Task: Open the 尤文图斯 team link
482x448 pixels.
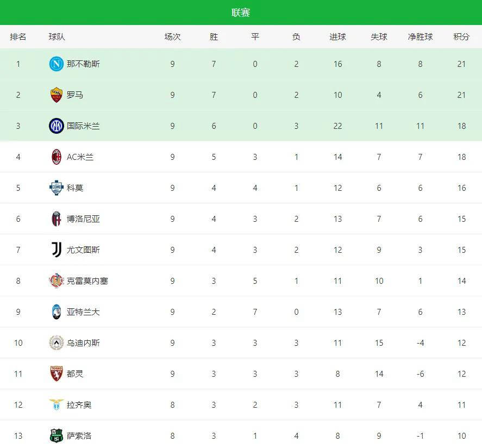Action: pyautogui.click(x=83, y=250)
